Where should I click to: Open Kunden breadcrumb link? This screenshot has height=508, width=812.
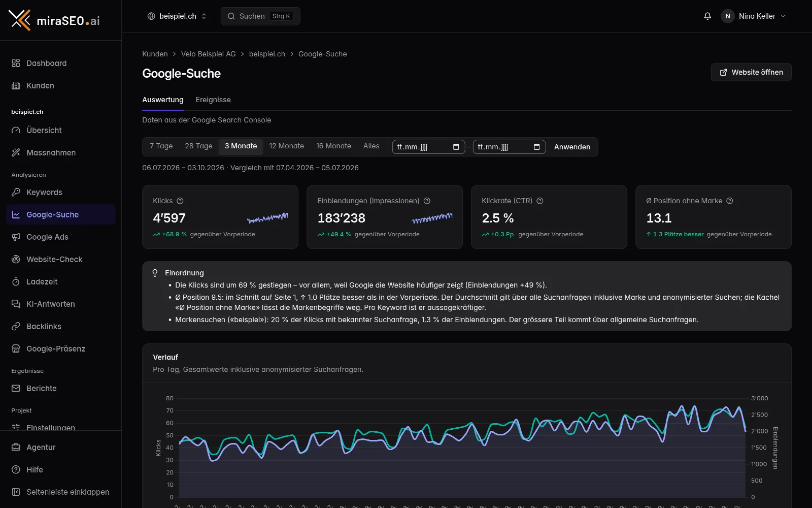(155, 54)
